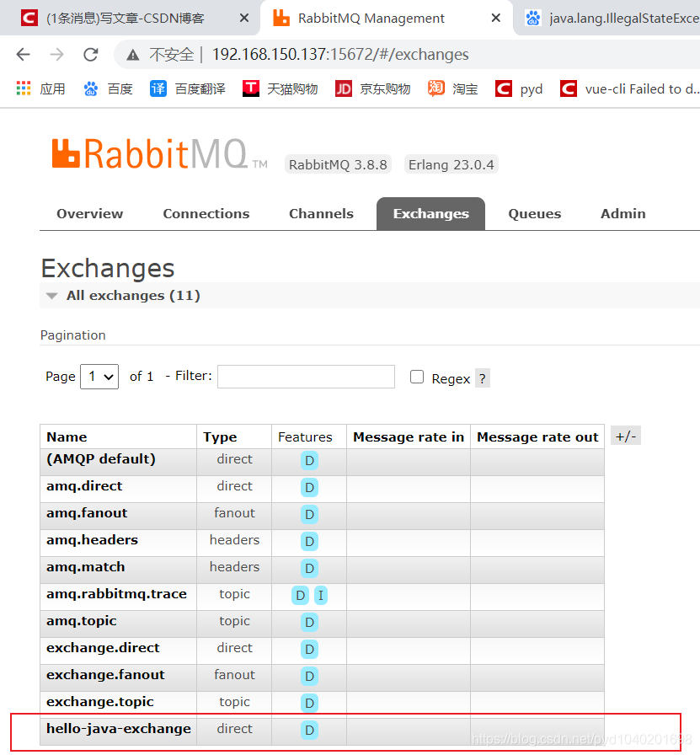Open the 百度翻译 bookmark
700x755 pixels.
pos(187,89)
